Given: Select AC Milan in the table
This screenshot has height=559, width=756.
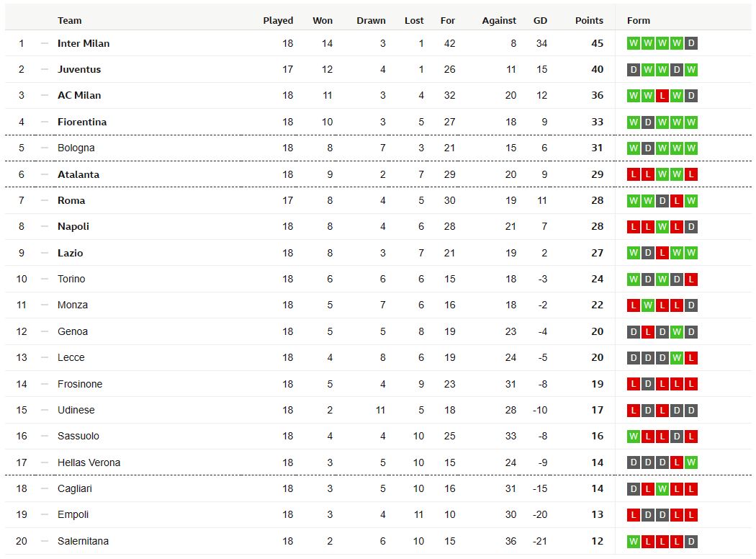Looking at the screenshot, I should pyautogui.click(x=79, y=96).
